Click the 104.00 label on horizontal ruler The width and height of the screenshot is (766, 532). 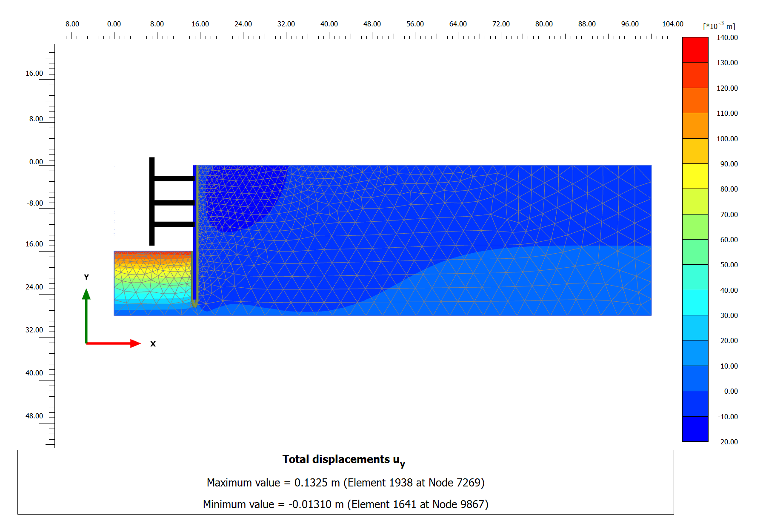(672, 24)
